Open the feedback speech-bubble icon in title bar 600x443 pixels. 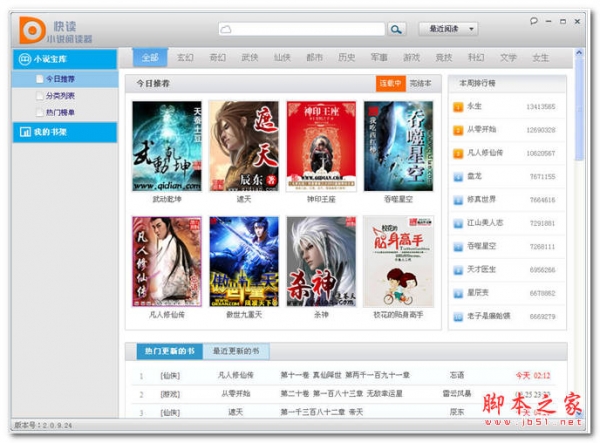[x=533, y=21]
